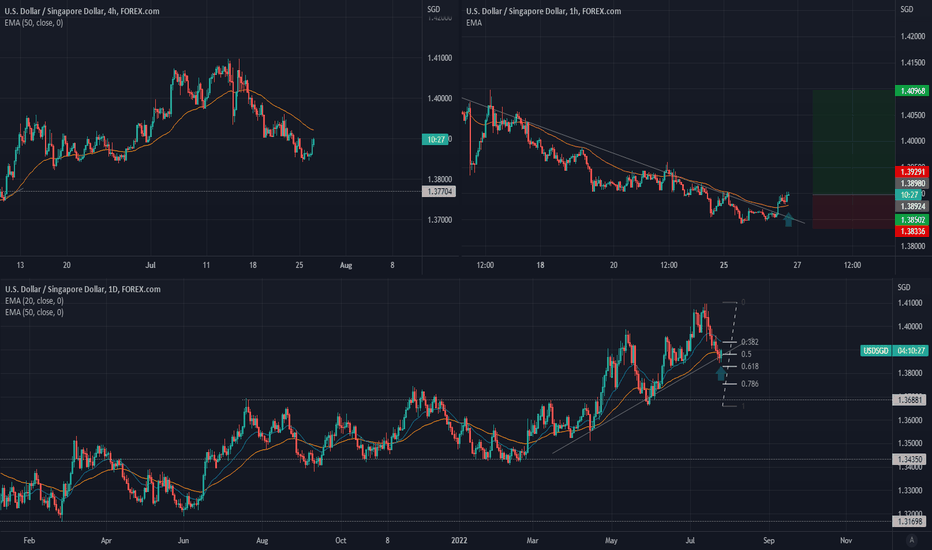The width and height of the screenshot is (932, 550).
Task: Click date '27' on 1h chart time axis
Action: point(796,265)
